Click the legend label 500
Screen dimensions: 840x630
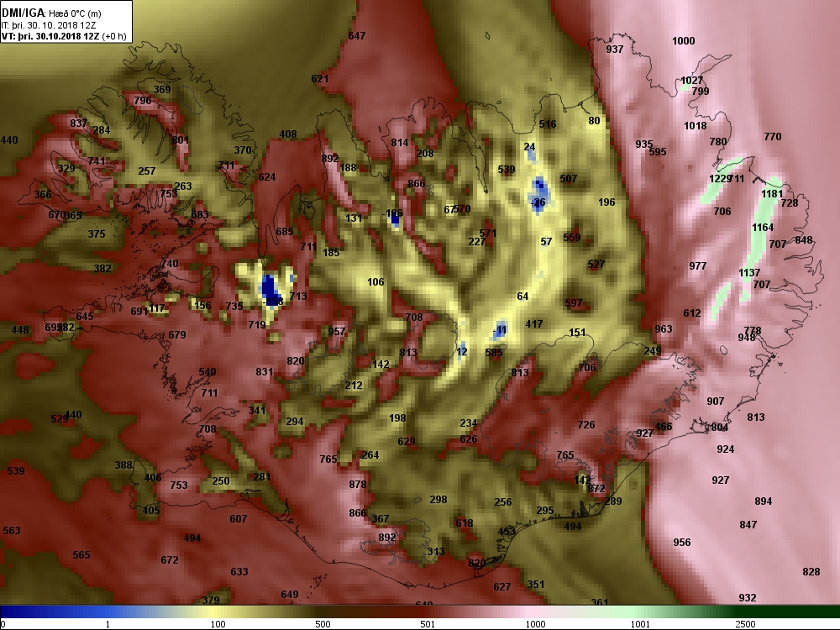[x=323, y=624]
